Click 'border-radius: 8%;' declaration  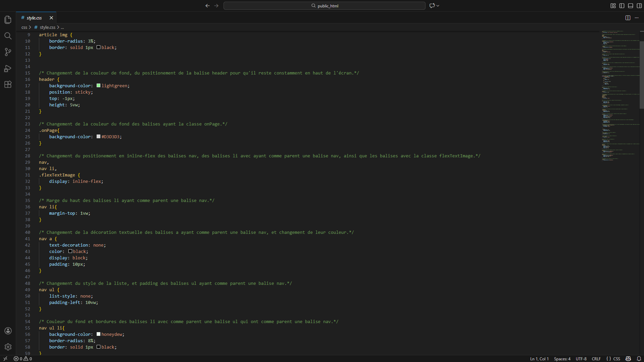click(72, 341)
